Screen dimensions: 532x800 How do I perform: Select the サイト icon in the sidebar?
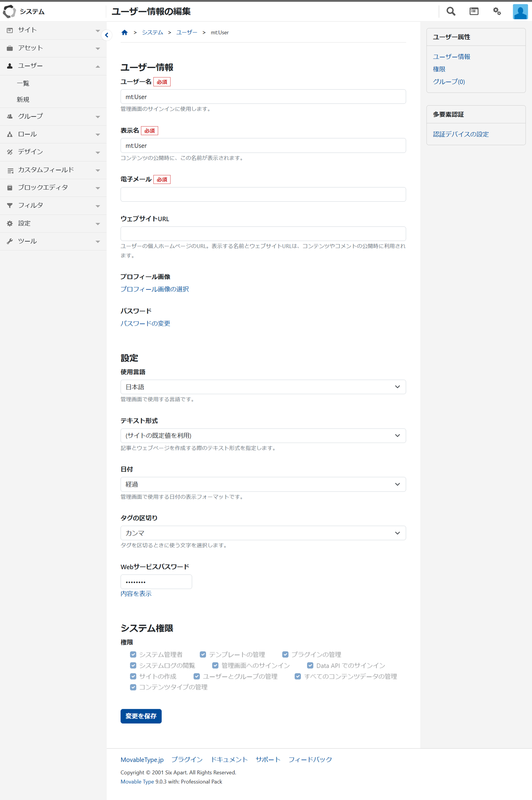(x=9, y=30)
